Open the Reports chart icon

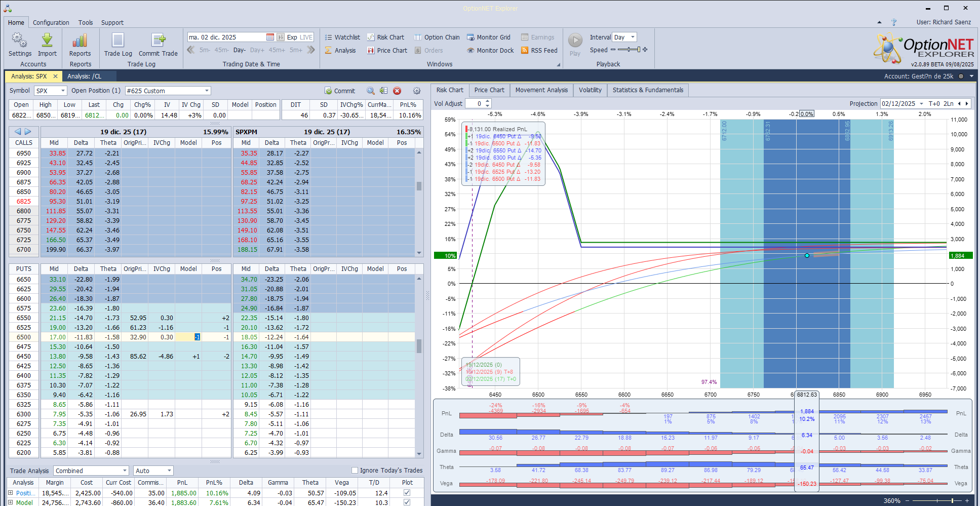[80, 41]
